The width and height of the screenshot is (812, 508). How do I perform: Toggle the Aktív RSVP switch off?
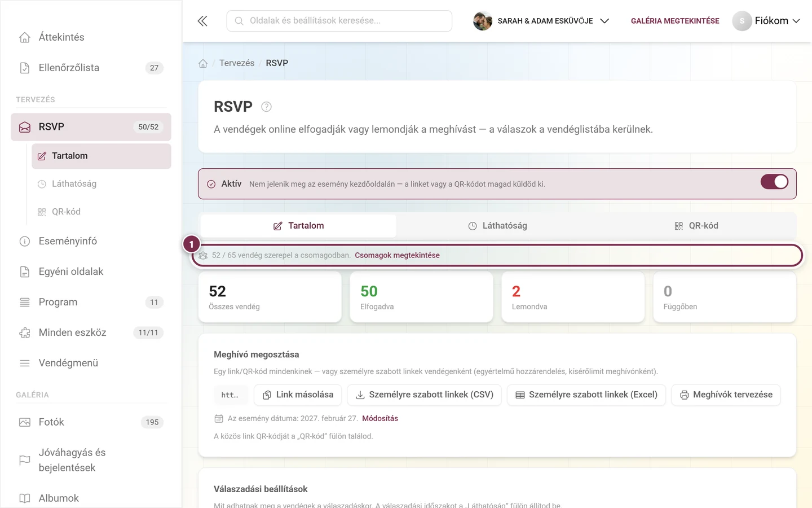pyautogui.click(x=774, y=182)
